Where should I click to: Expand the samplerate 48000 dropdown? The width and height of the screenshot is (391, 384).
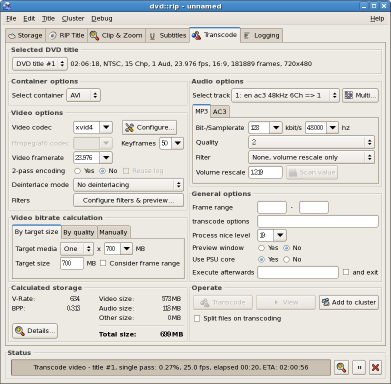[332, 128]
